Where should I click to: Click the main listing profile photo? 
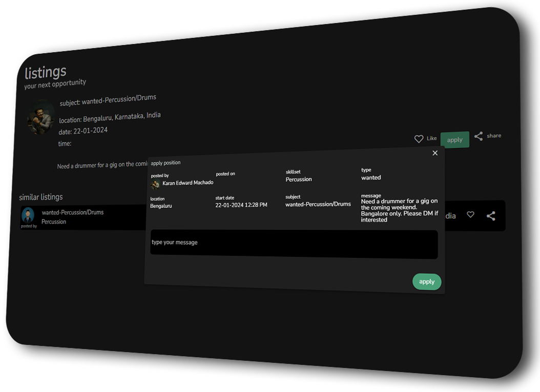(40, 117)
